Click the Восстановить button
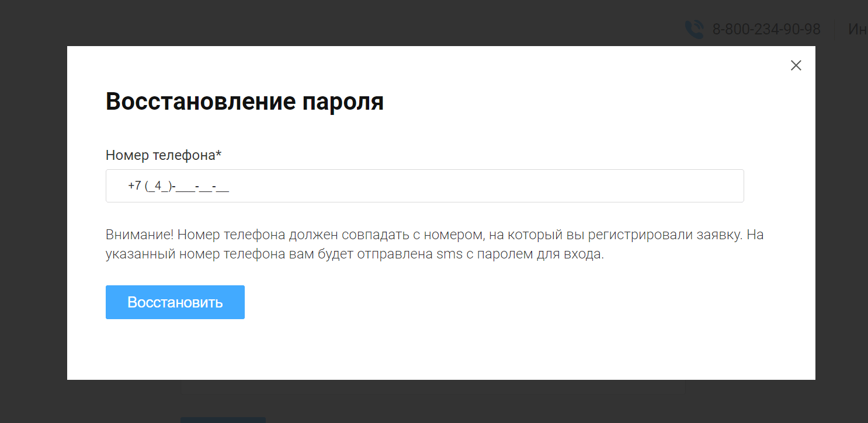 (x=175, y=302)
